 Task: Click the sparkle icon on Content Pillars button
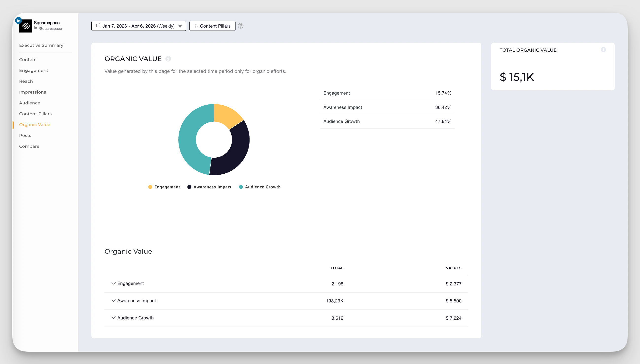[x=196, y=26]
